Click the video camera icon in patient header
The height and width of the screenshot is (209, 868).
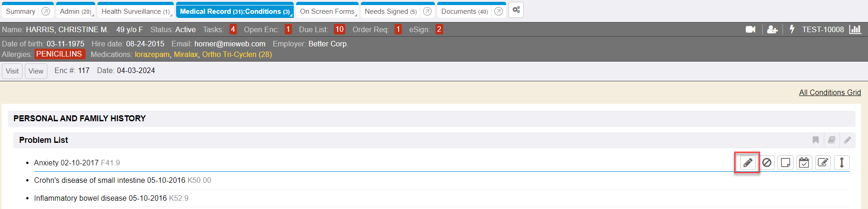pyautogui.click(x=750, y=29)
